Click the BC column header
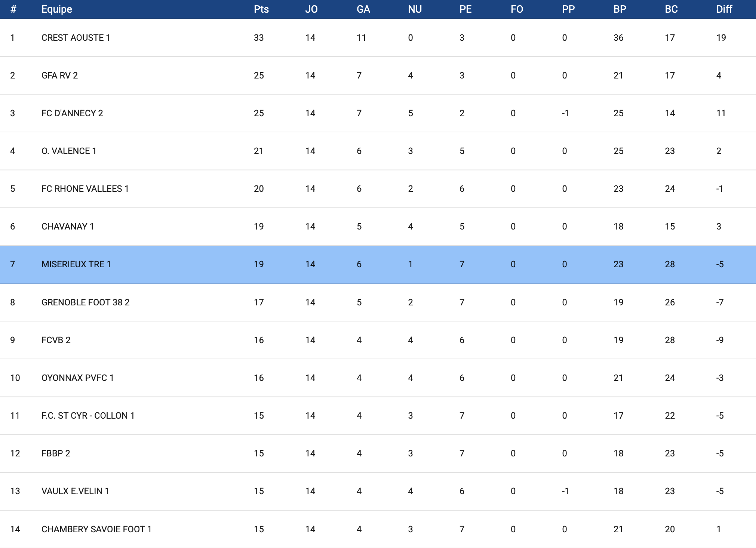Image resolution: width=756 pixels, height=548 pixels. click(x=671, y=9)
